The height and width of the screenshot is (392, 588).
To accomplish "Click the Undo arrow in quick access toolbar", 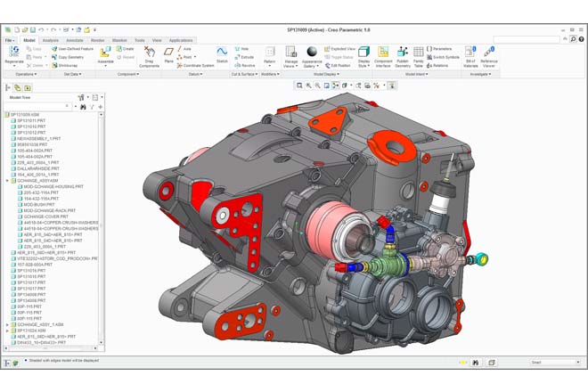I will click(41, 29).
